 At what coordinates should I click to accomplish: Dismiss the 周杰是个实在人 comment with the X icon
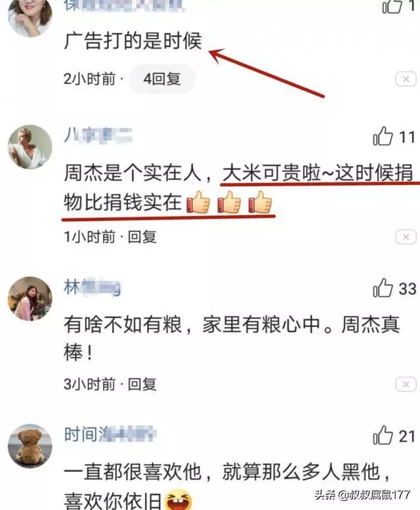click(x=406, y=237)
